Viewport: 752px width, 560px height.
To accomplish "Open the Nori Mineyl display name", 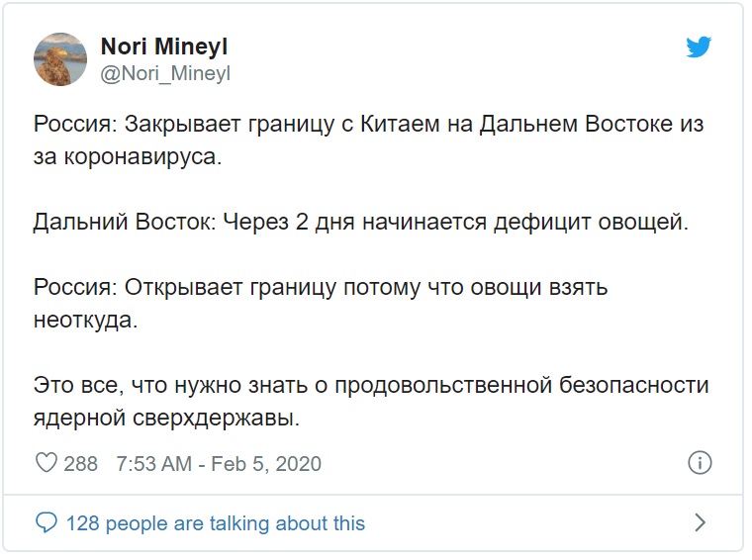I will click(x=164, y=47).
